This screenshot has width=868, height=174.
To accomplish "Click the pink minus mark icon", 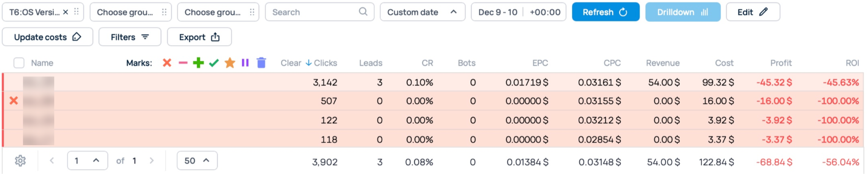I will [x=183, y=63].
